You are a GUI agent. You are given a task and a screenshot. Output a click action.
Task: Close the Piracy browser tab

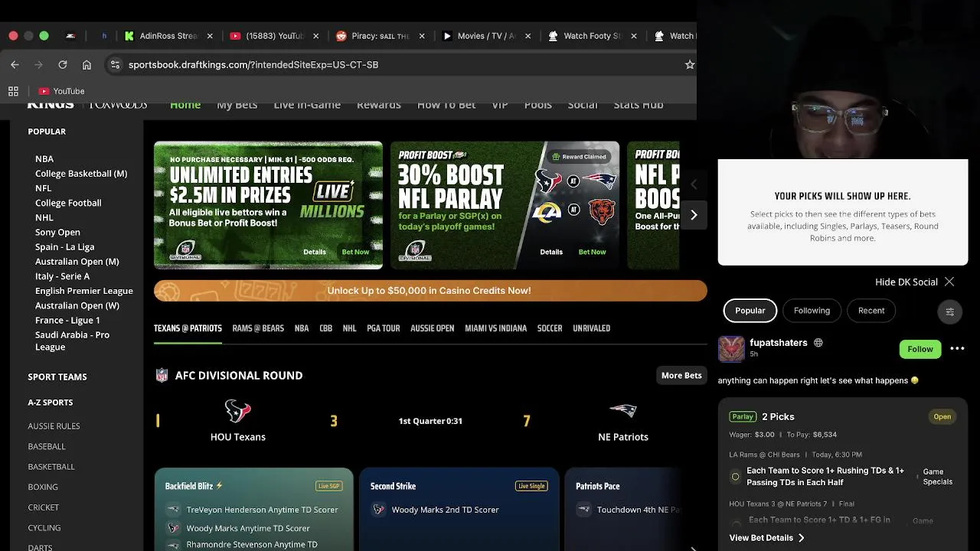tap(421, 36)
